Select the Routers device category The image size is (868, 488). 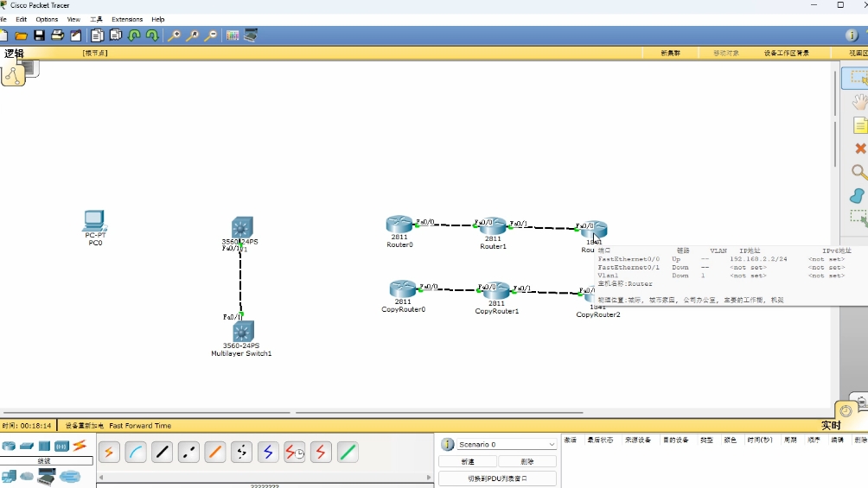[x=9, y=446]
